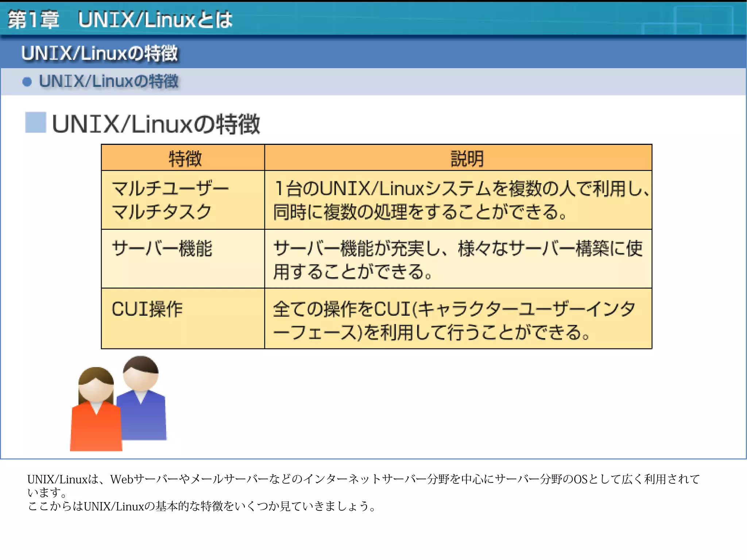Image resolution: width=747 pixels, height=560 pixels.
Task: Click the female user figure in orange
Action: (x=96, y=409)
